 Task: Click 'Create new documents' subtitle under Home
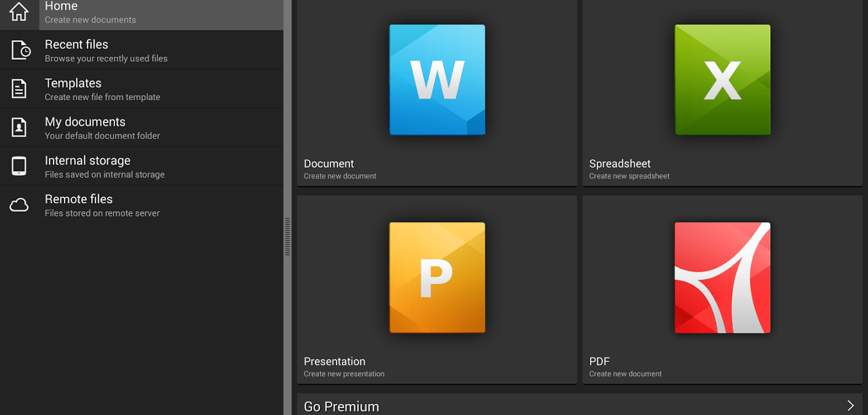point(90,20)
